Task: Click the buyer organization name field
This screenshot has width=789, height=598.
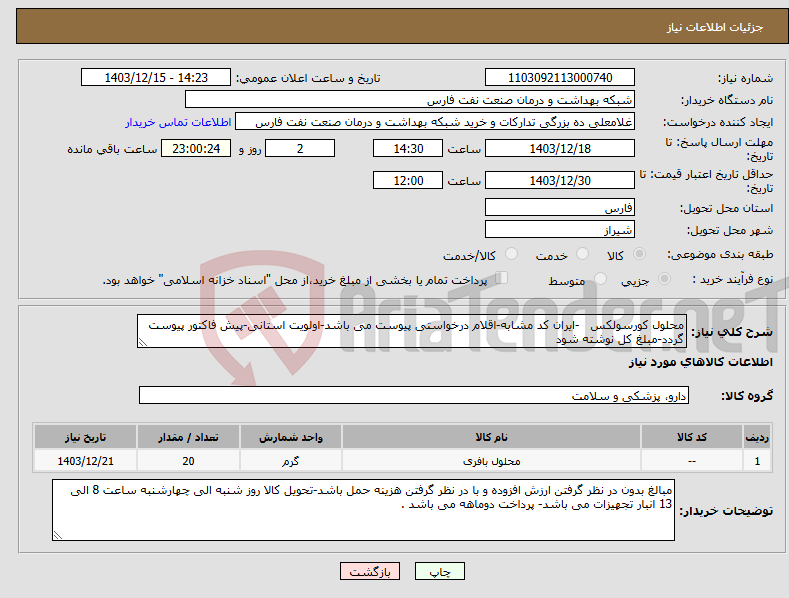Action: [410, 100]
